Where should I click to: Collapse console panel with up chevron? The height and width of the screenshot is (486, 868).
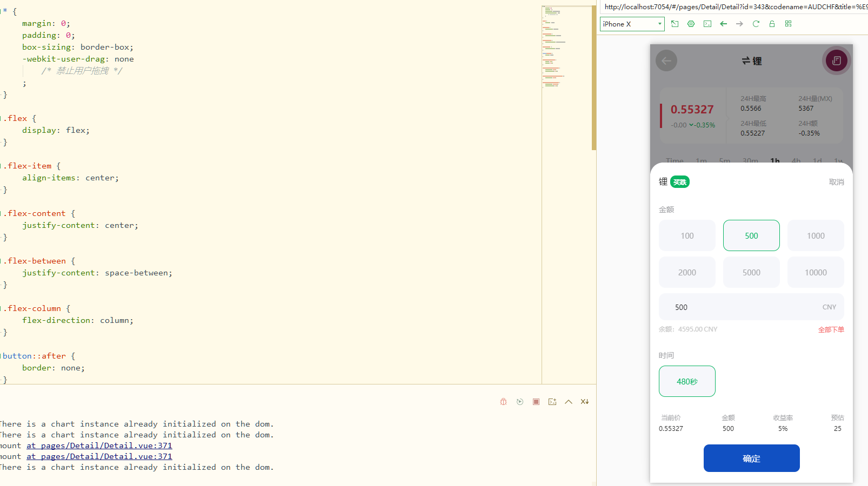568,402
